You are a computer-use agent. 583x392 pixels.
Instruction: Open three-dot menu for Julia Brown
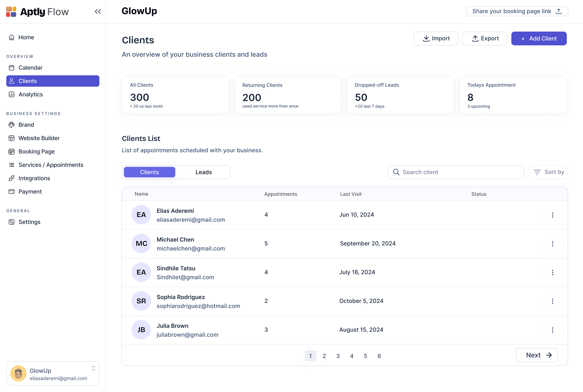pos(552,330)
